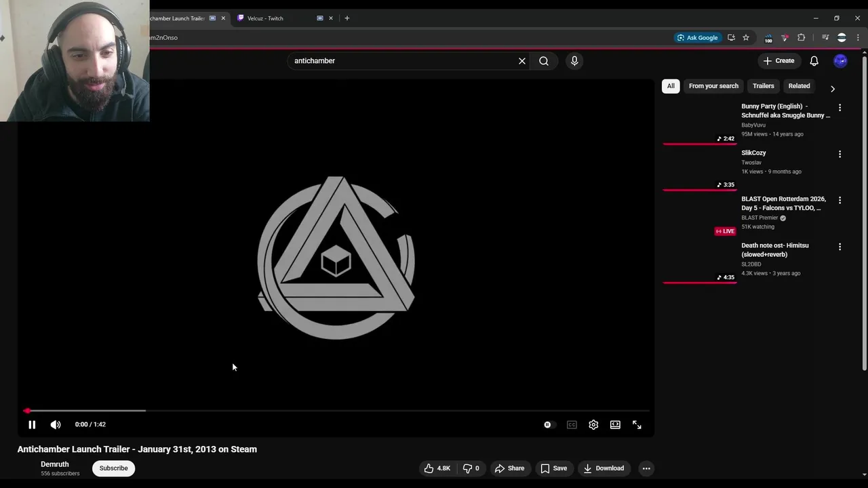Bookmark this page with the star icon
This screenshot has height=488, width=868.
746,38
